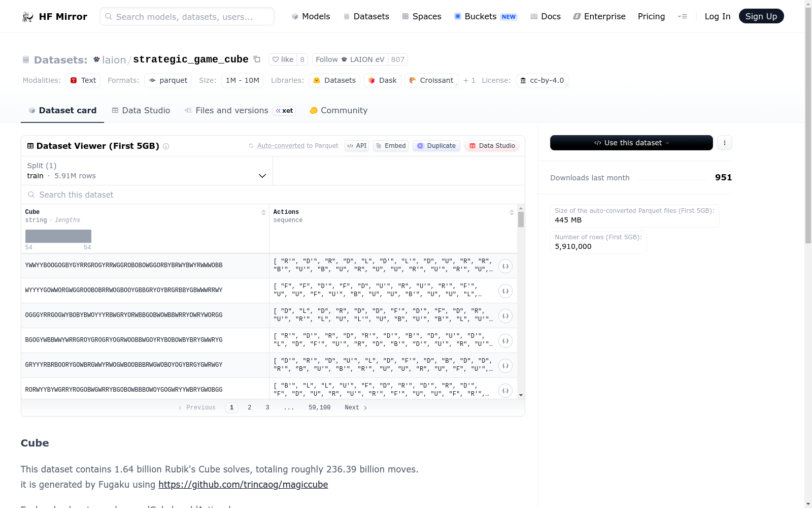
Task: Click the follower count 807
Action: coord(398,59)
